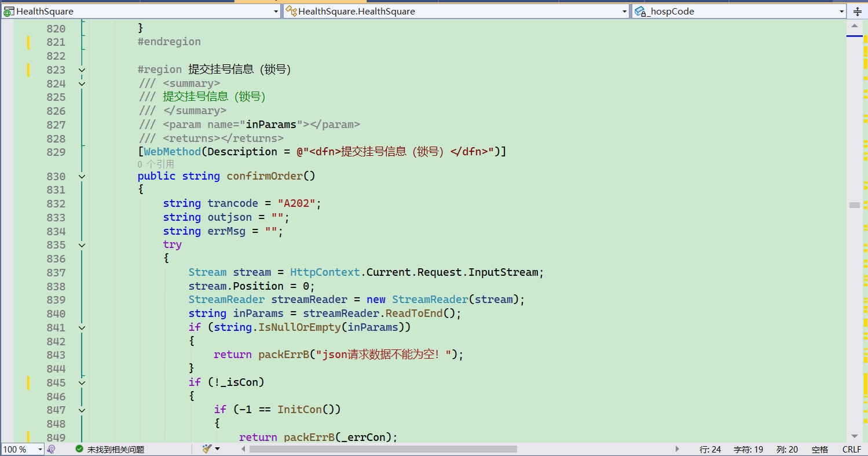
Task: Click line number 837
Action: 56,272
